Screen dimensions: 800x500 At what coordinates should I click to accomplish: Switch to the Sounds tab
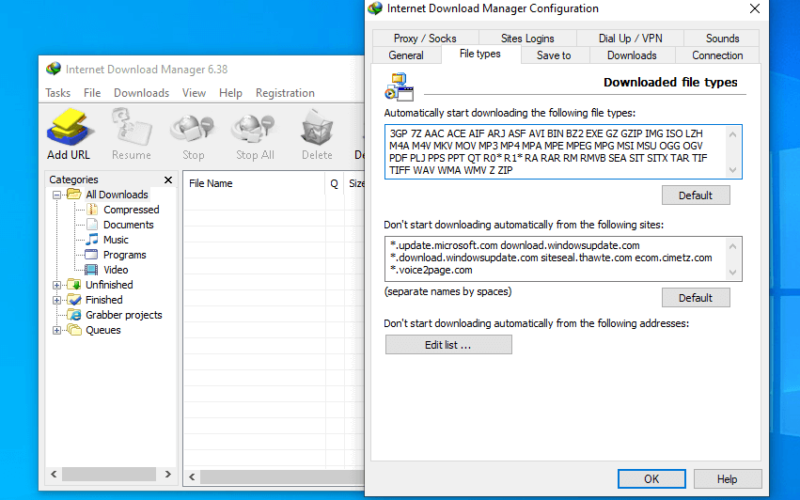pyautogui.click(x=722, y=38)
